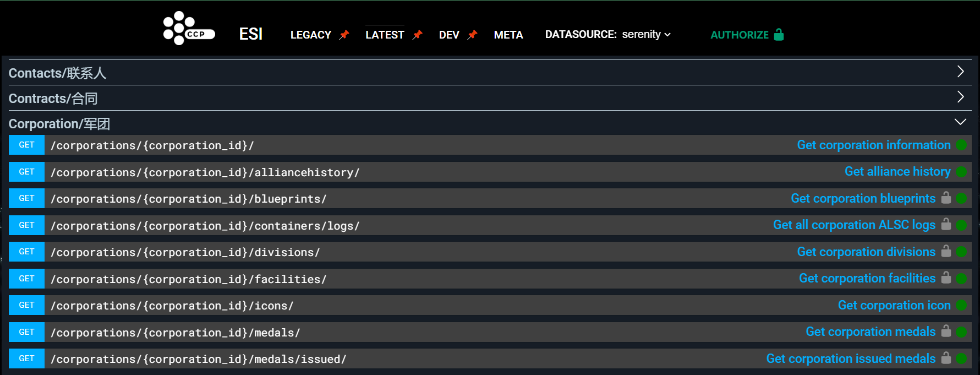The width and height of the screenshot is (980, 375).
Task: Click GET button for blueprints endpoint
Action: coord(26,198)
